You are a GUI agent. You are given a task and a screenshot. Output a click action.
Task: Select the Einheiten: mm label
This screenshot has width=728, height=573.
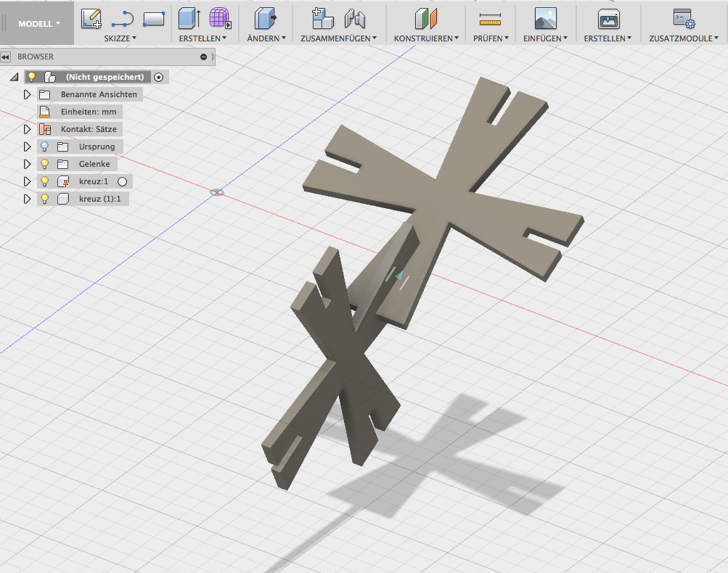(89, 112)
